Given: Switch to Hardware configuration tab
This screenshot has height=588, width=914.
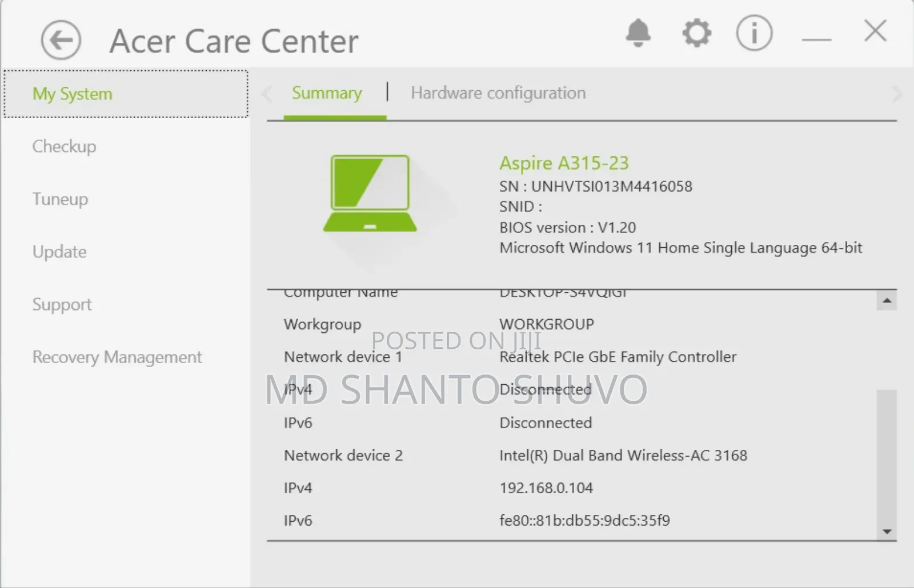Looking at the screenshot, I should pos(498,93).
